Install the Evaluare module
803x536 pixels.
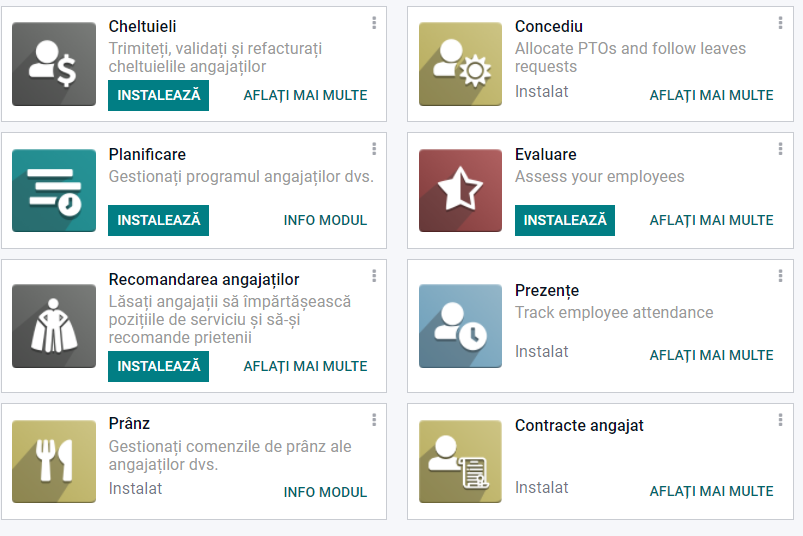tap(565, 221)
